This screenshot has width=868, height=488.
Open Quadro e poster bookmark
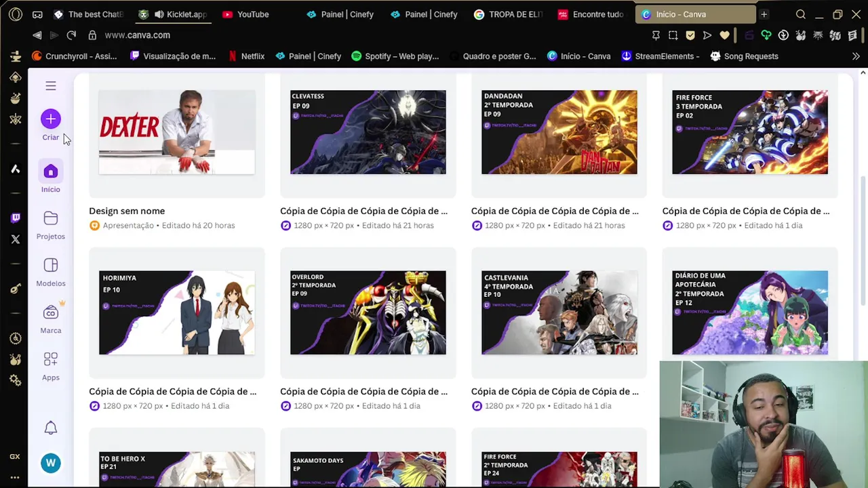pos(492,56)
